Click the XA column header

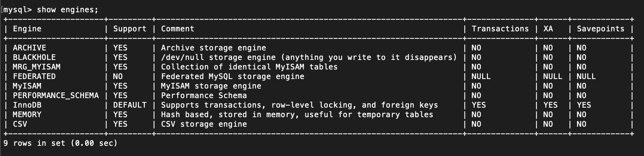point(548,29)
